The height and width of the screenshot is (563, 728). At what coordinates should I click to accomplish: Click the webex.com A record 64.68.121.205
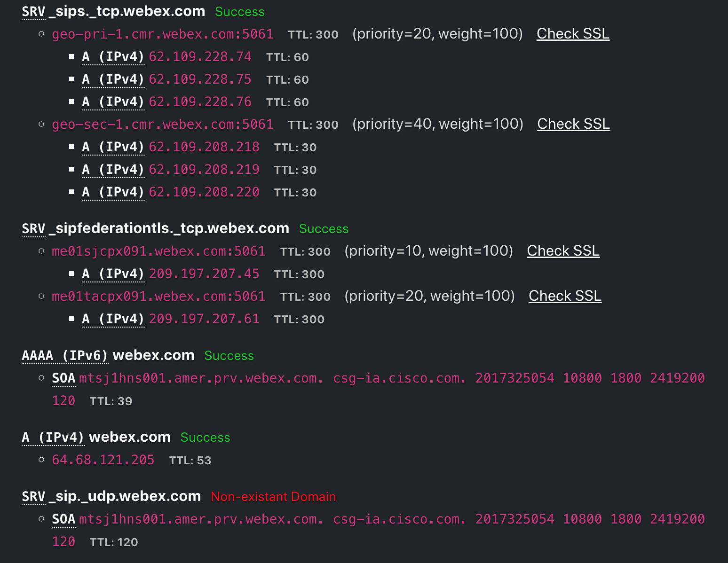click(x=103, y=460)
